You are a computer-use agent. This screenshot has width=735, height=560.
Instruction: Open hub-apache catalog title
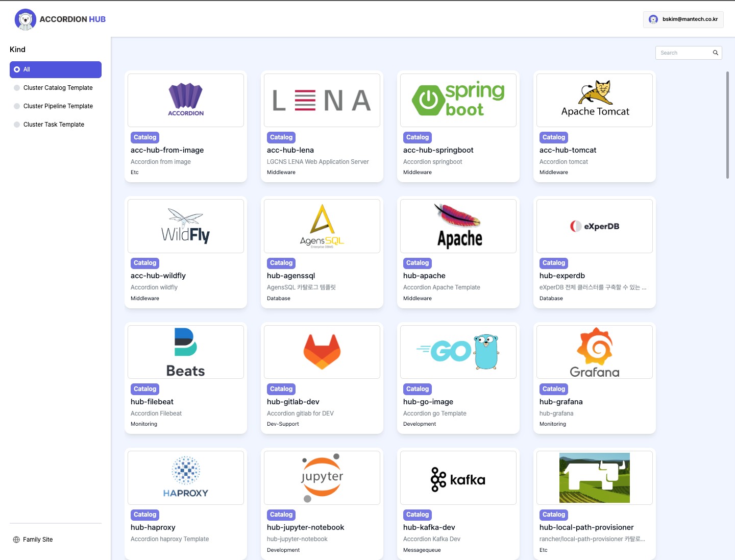[424, 276]
